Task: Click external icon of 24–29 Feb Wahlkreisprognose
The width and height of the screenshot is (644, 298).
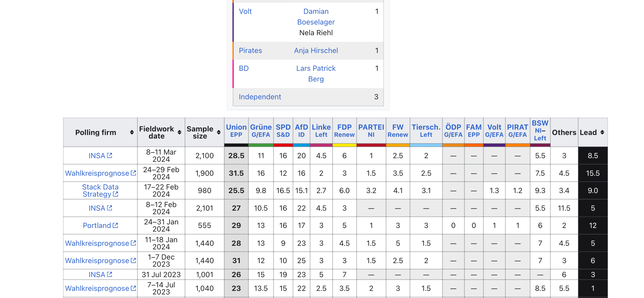Action: (x=133, y=173)
